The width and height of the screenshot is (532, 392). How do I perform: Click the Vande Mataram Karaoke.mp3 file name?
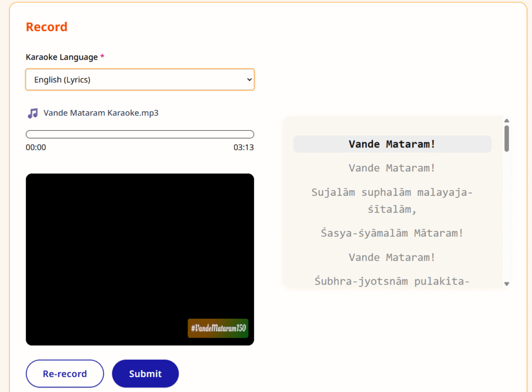101,113
